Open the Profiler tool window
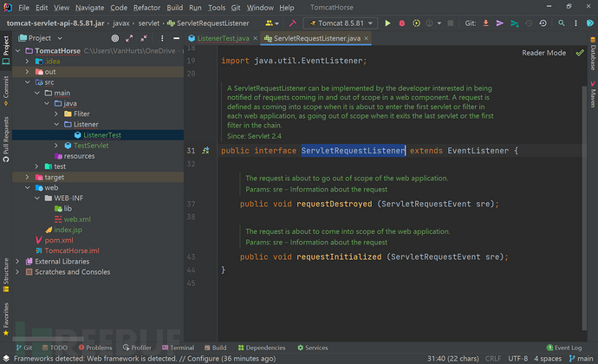This screenshot has width=598, height=364. coord(137,348)
